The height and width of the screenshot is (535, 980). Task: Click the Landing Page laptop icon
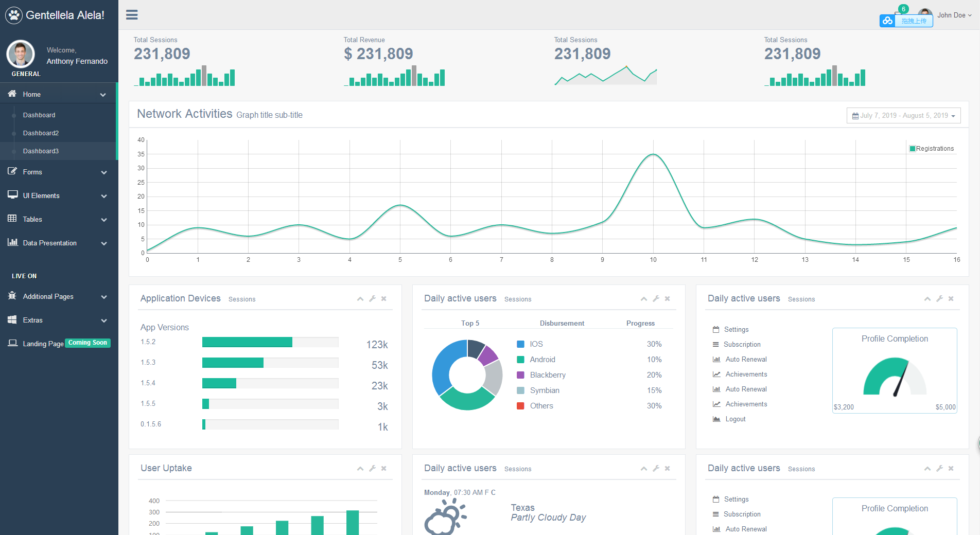coord(12,343)
